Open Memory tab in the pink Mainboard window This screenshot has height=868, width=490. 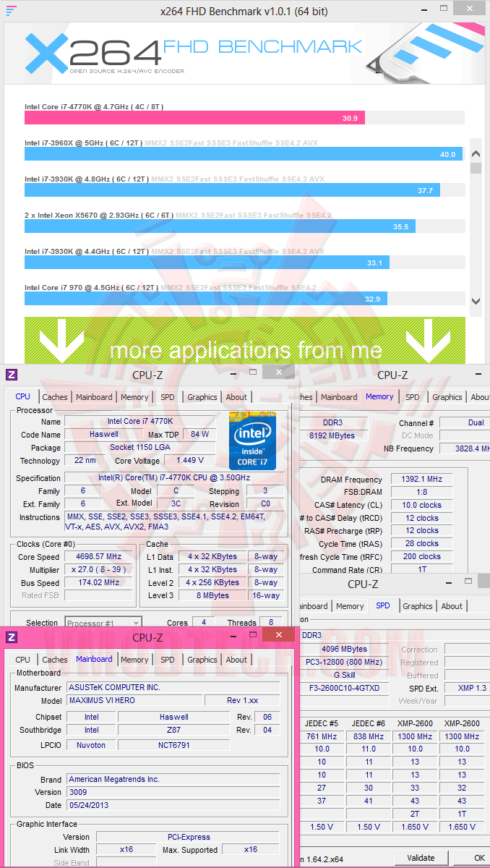tap(134, 660)
